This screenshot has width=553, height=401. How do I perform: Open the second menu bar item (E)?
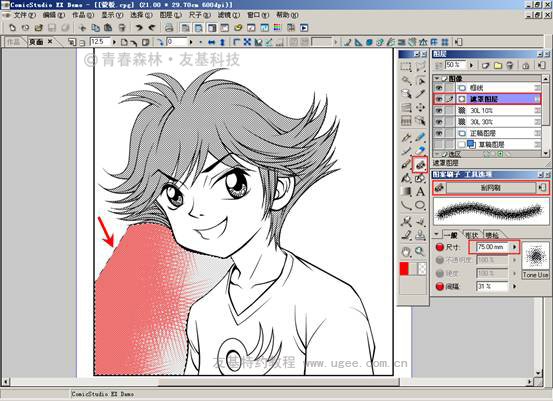(54, 15)
